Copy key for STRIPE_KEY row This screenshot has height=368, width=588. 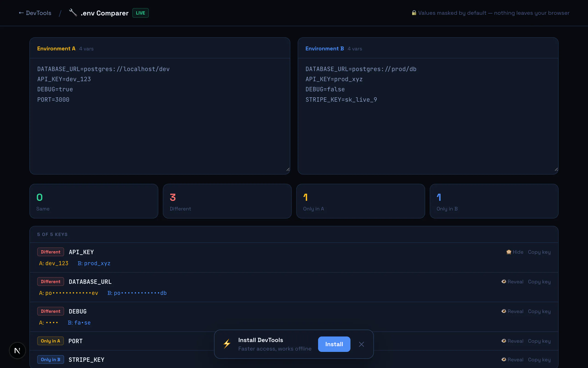click(x=539, y=359)
